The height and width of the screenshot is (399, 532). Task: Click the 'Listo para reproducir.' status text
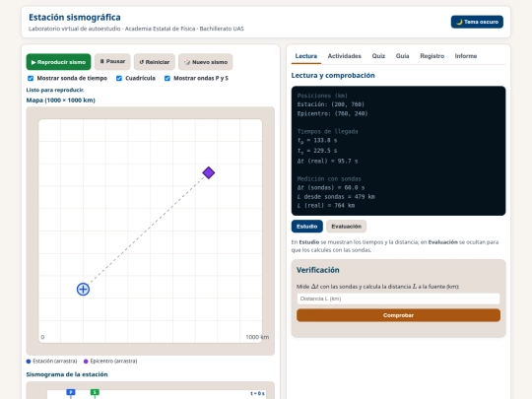coord(55,90)
